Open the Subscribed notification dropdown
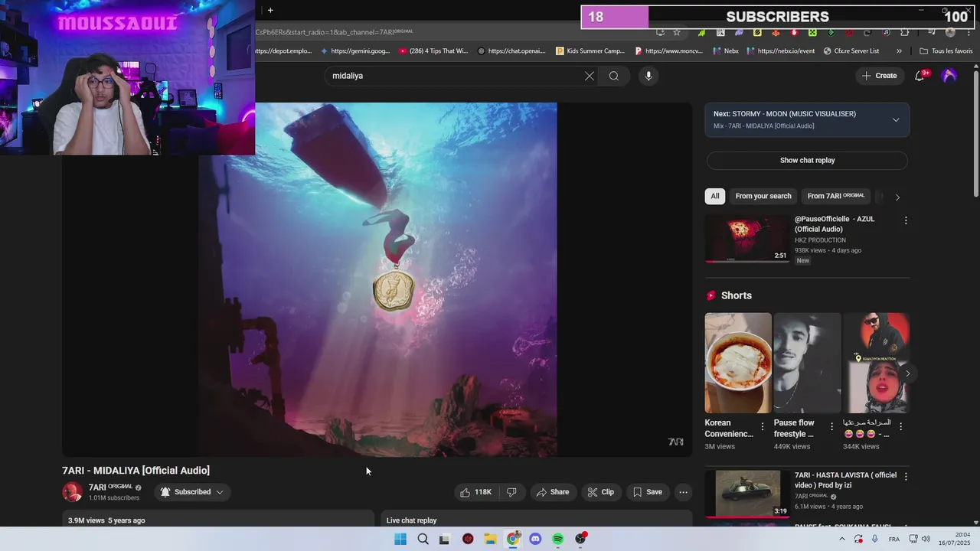Screen dimensions: 980x551 [191, 492]
